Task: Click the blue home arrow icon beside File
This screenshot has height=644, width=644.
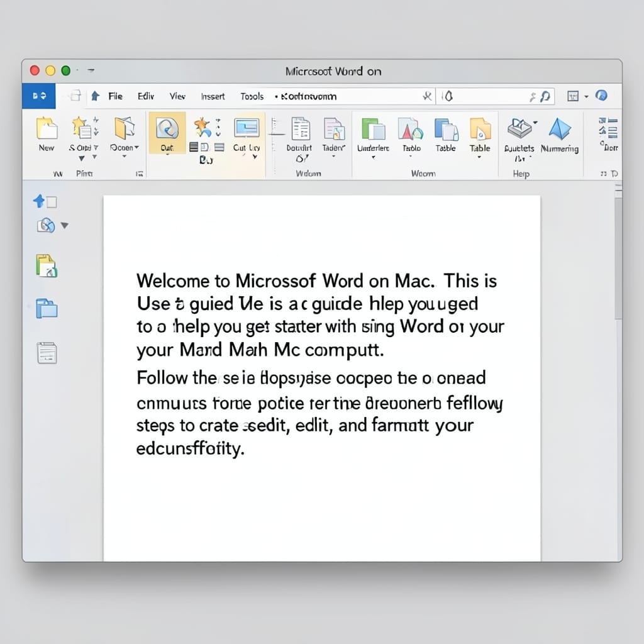Action: [x=96, y=96]
